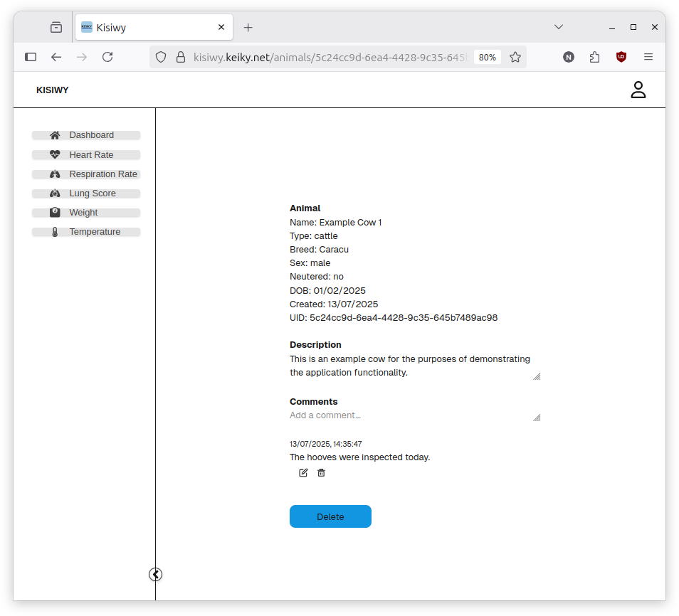Bookmark this page with the star icon
679x616 pixels.
(515, 57)
